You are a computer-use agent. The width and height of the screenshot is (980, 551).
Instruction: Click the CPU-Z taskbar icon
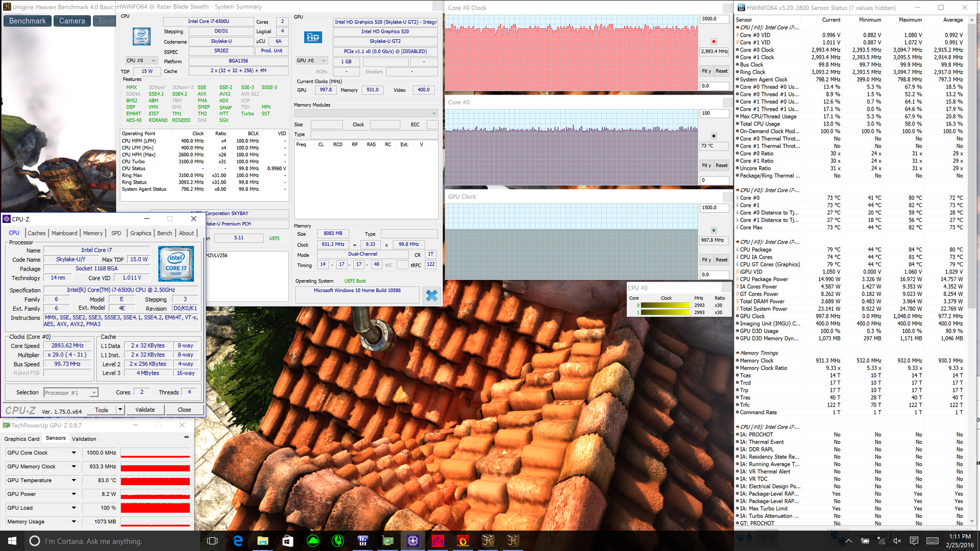coord(413,541)
